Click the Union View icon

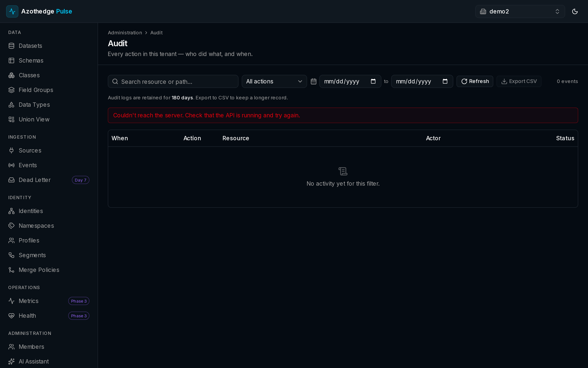[11, 119]
